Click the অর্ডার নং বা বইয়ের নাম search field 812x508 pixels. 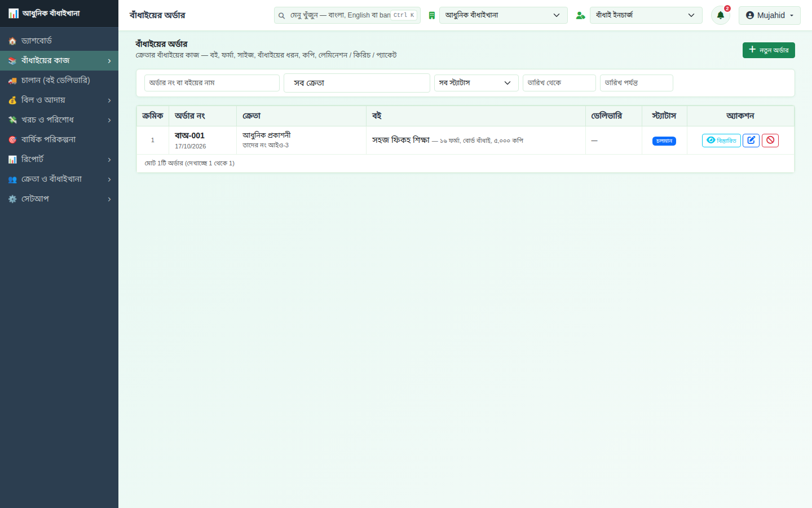point(212,83)
